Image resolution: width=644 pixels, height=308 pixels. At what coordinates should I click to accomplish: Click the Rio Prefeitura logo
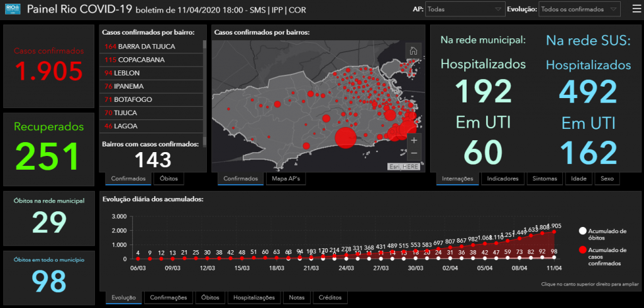click(x=11, y=9)
